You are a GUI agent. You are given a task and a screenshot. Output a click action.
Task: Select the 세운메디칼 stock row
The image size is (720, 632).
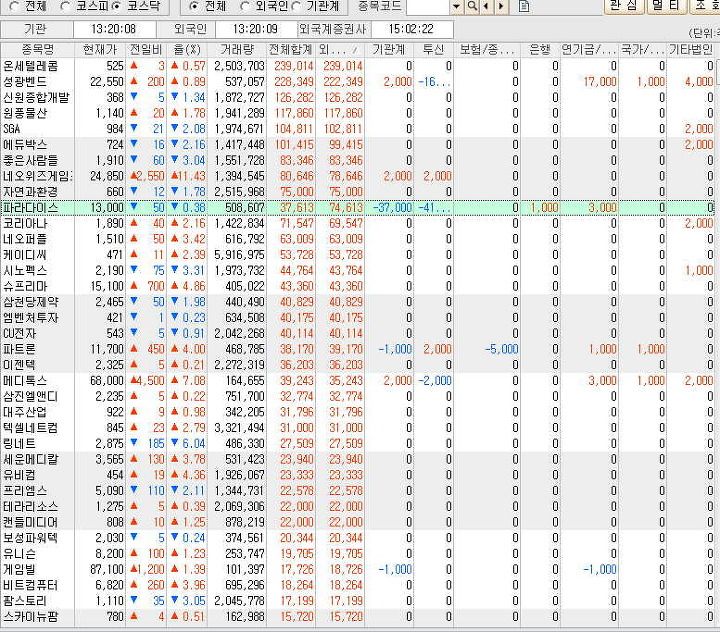(358, 459)
